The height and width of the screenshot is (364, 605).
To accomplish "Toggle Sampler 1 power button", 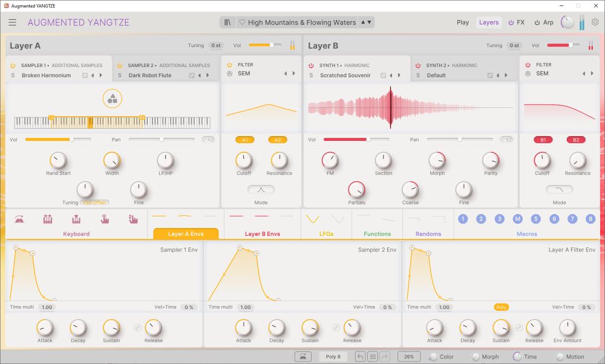I will 13,65.
